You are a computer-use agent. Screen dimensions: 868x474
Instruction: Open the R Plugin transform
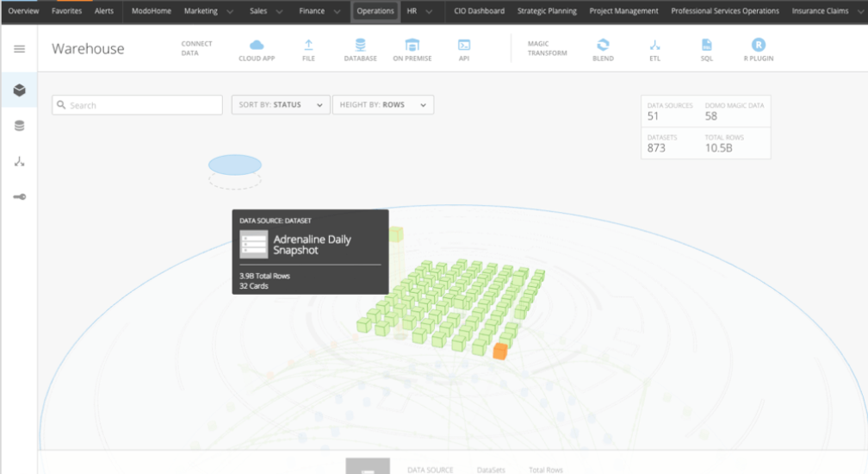[759, 45]
